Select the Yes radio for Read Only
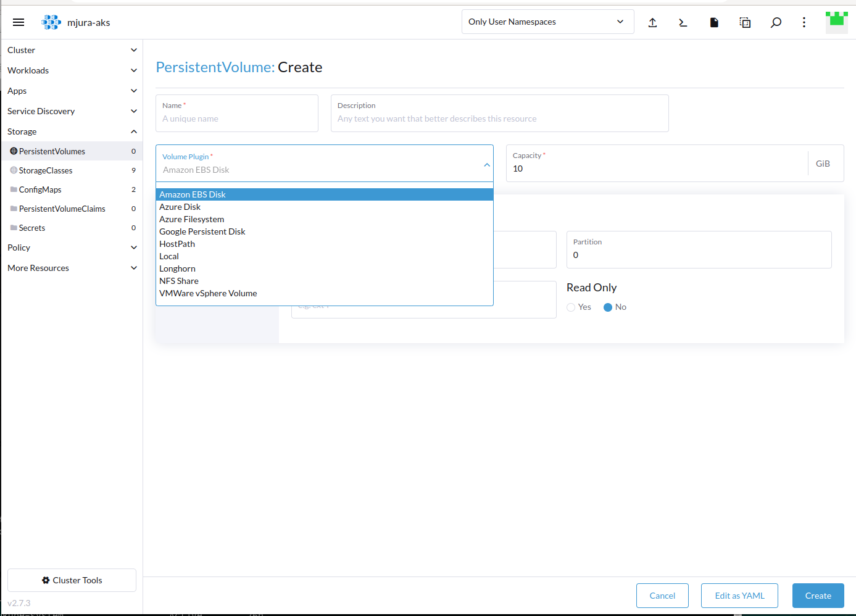Screen dimensions: 856x616 (571, 307)
